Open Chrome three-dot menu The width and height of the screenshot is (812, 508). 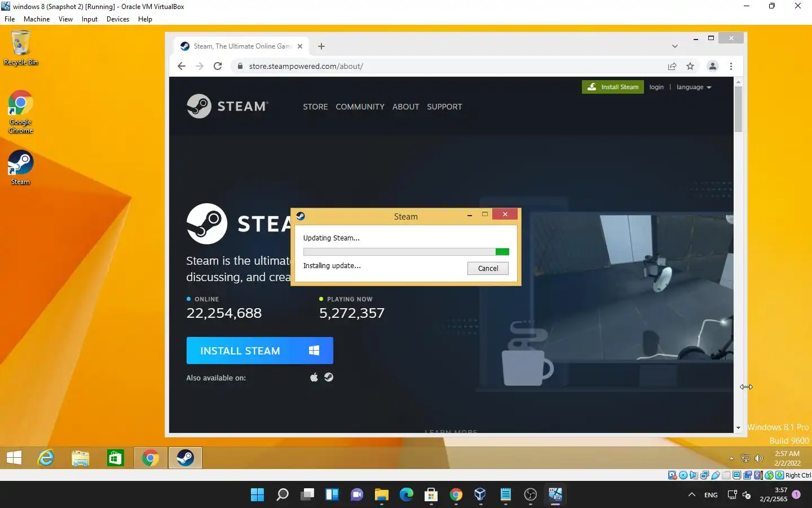pos(731,66)
